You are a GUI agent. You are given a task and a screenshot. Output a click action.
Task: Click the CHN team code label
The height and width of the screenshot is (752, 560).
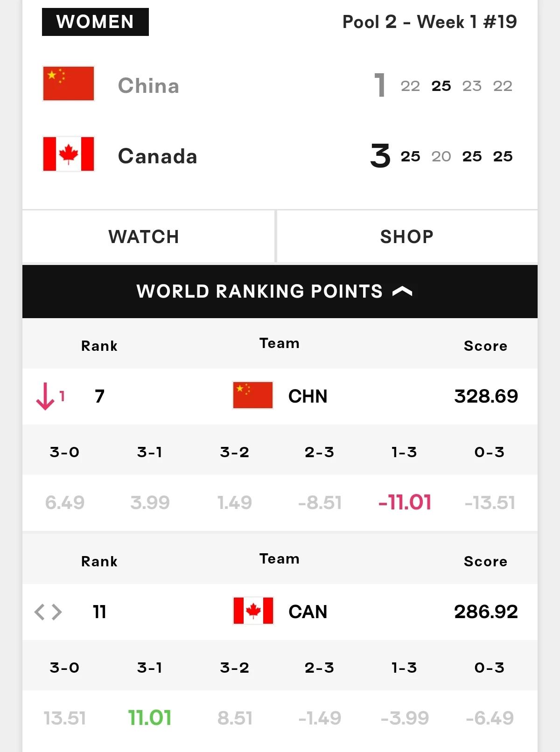point(308,396)
